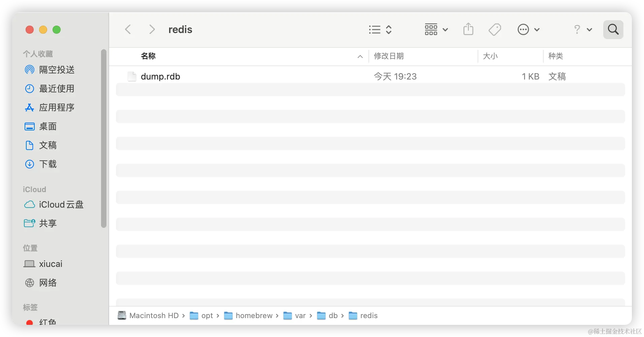The width and height of the screenshot is (644, 337).
Task: Open iCloud云盘 in sidebar
Action: coord(54,205)
